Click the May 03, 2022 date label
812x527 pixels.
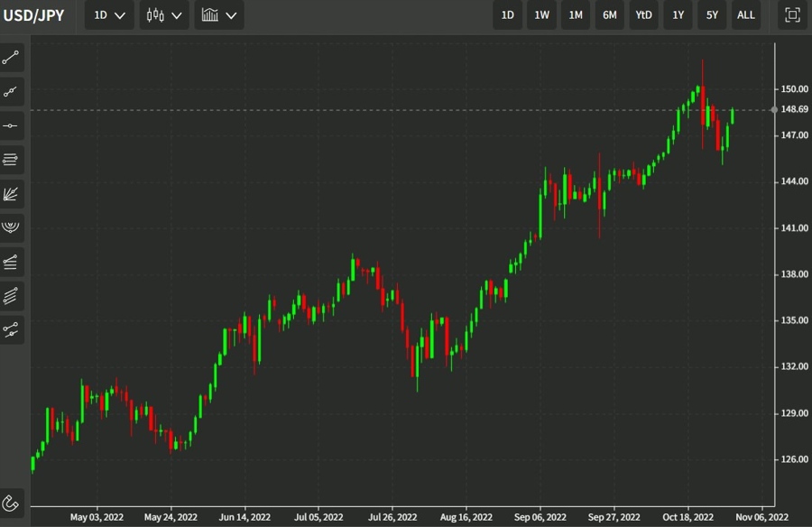(97, 517)
